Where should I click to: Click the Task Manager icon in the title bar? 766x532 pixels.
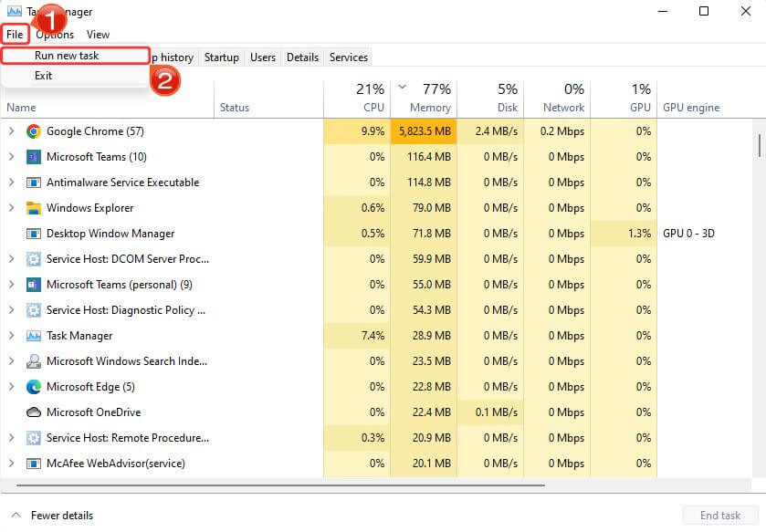13,11
